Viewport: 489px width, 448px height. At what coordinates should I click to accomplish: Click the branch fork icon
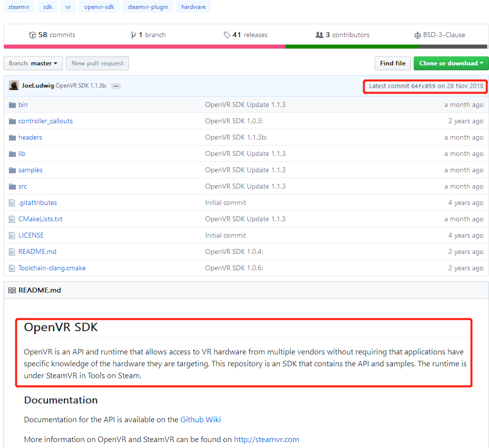point(133,35)
